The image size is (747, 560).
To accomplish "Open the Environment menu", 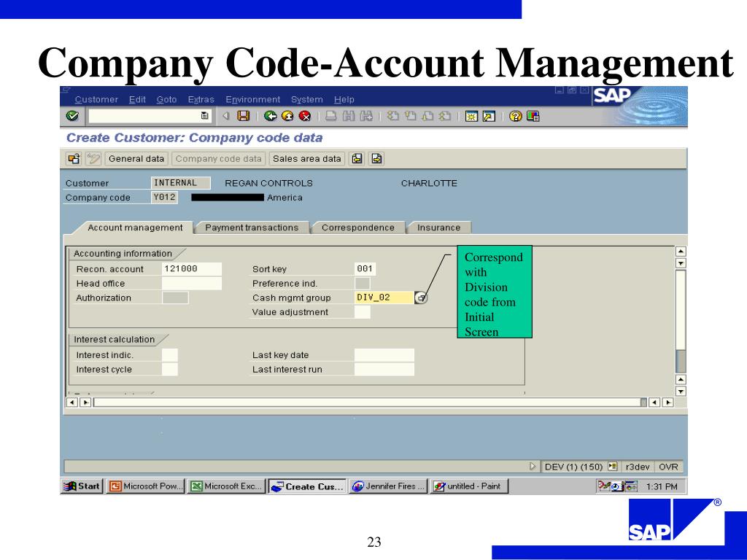I will click(x=253, y=99).
